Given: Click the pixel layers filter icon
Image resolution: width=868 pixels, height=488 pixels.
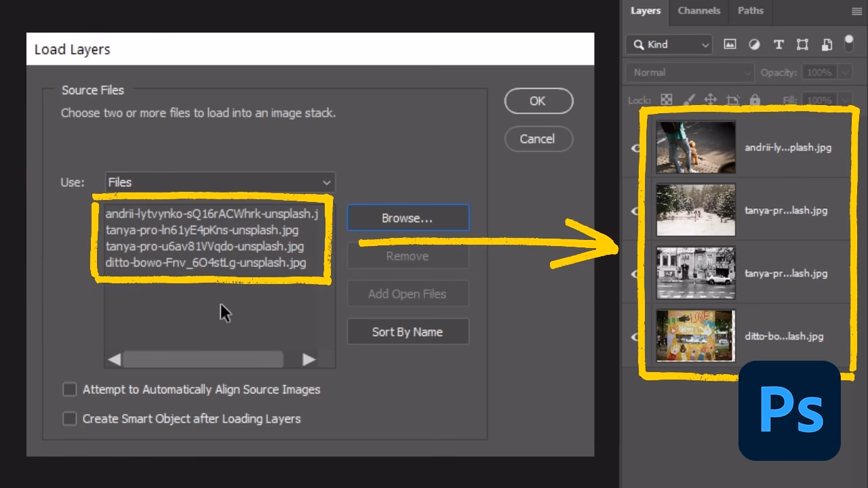Looking at the screenshot, I should pos(730,44).
